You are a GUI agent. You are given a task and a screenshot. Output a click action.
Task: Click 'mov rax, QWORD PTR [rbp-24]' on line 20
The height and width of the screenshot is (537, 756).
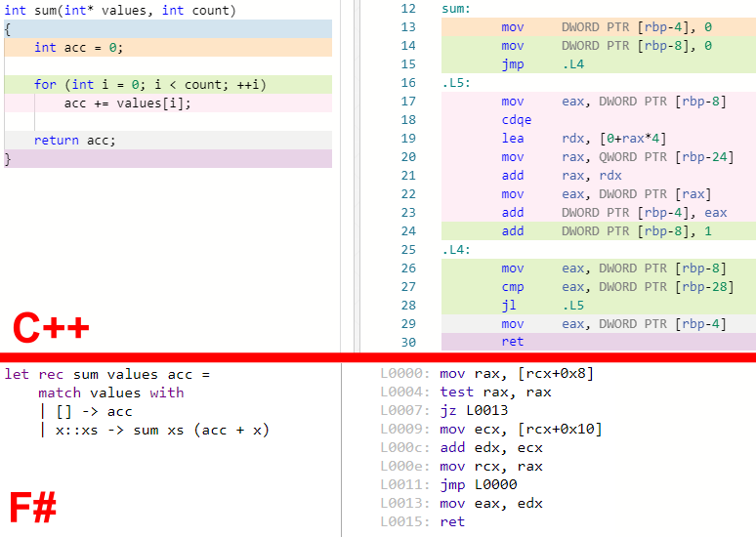click(617, 157)
